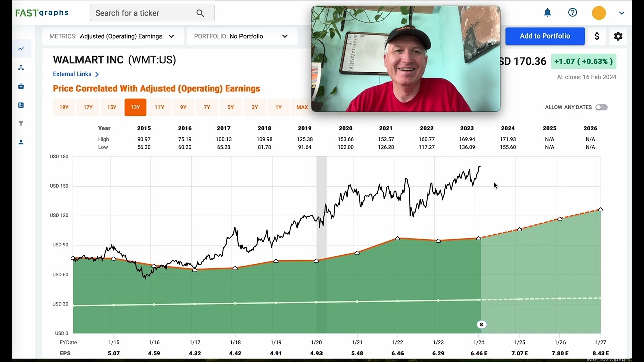644x362 pixels.
Task: Select the 15Y time range
Action: tap(112, 107)
